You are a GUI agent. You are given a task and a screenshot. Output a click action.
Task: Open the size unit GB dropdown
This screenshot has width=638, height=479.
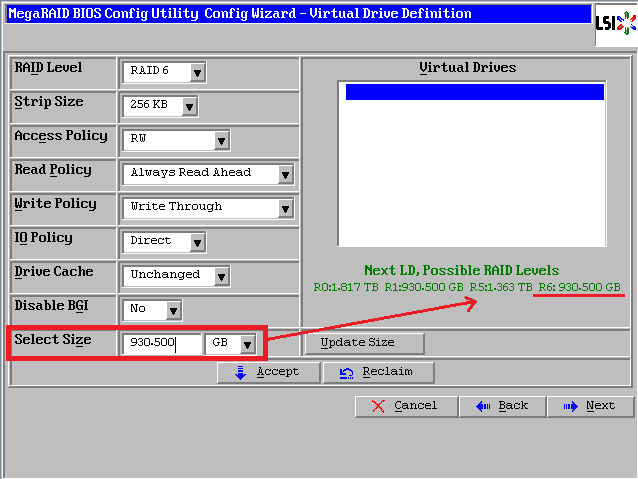click(x=246, y=344)
